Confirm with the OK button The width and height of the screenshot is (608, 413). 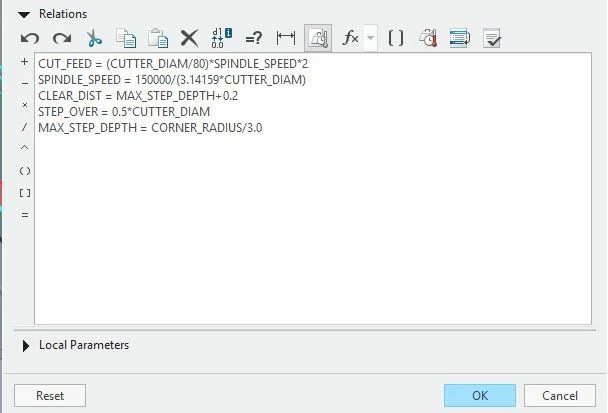pos(480,396)
